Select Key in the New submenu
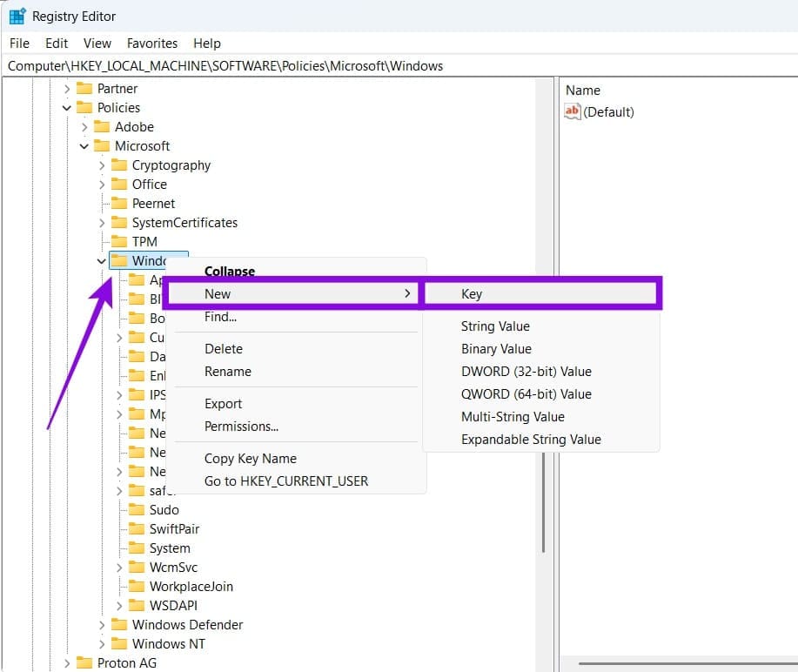This screenshot has height=672, width=798. coord(540,293)
